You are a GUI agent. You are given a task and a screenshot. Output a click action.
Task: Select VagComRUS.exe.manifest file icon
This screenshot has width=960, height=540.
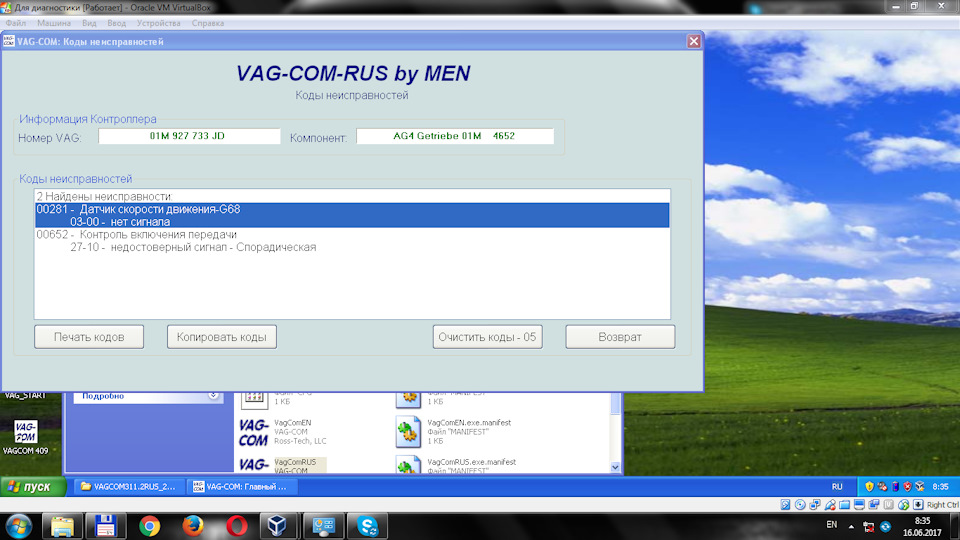point(408,465)
